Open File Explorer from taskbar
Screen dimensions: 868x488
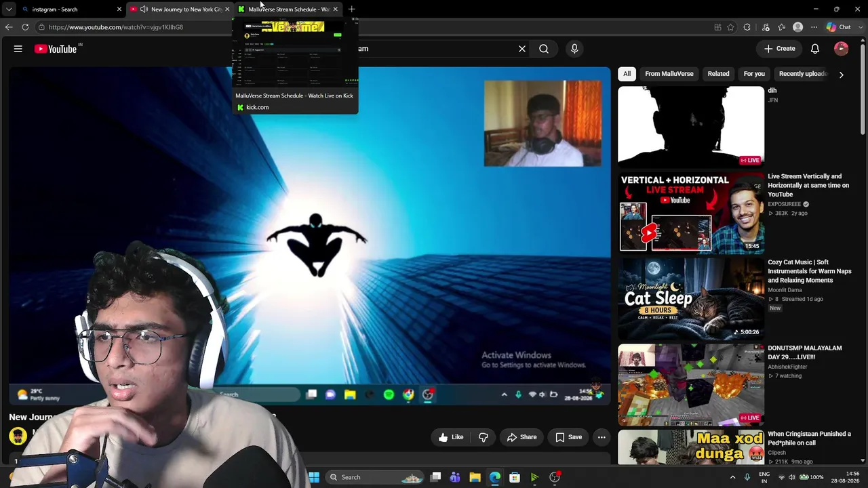[475, 477]
